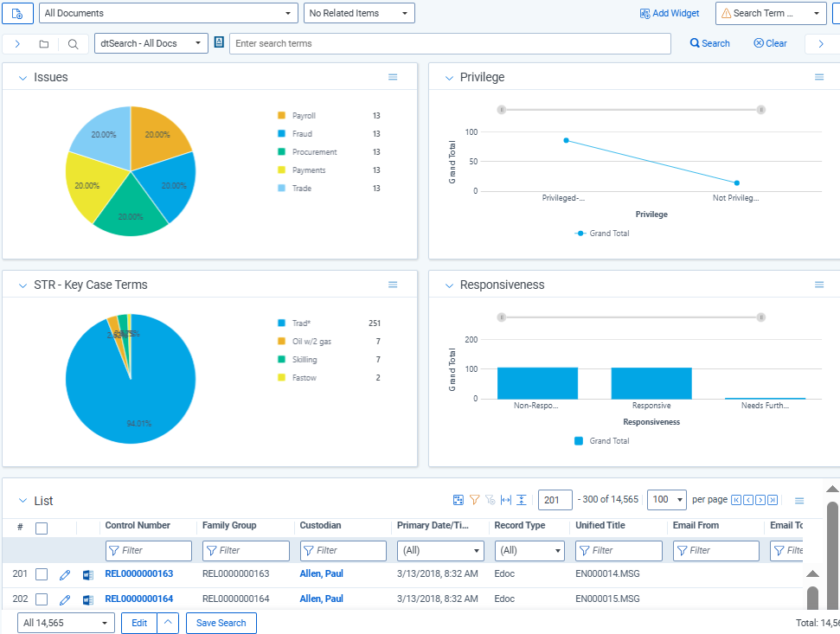
Task: Click the Word file icon in row 201
Action: pyautogui.click(x=88, y=575)
